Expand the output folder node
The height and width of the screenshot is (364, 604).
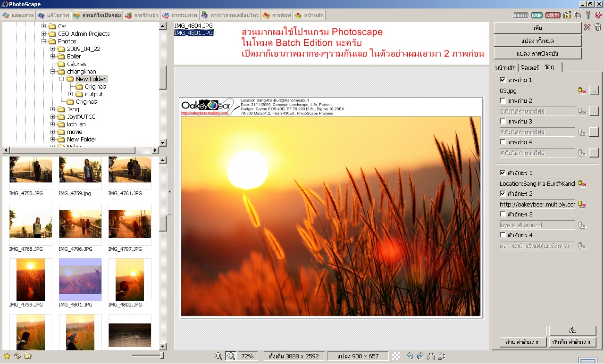coord(71,94)
